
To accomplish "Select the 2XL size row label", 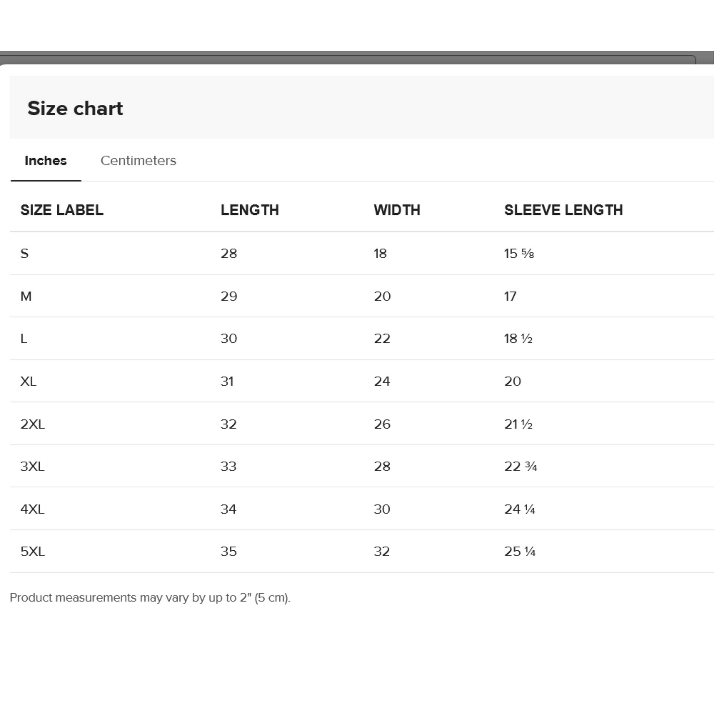I will 33,424.
